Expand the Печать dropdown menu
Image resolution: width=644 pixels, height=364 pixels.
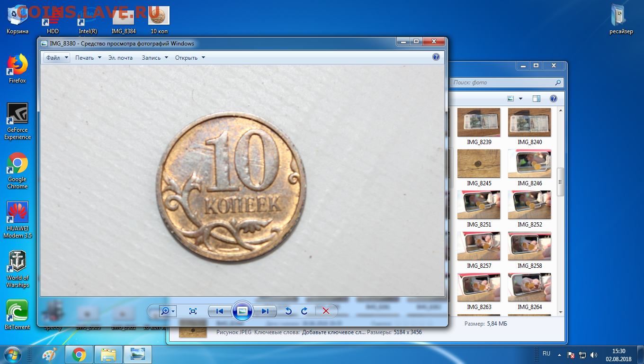88,58
